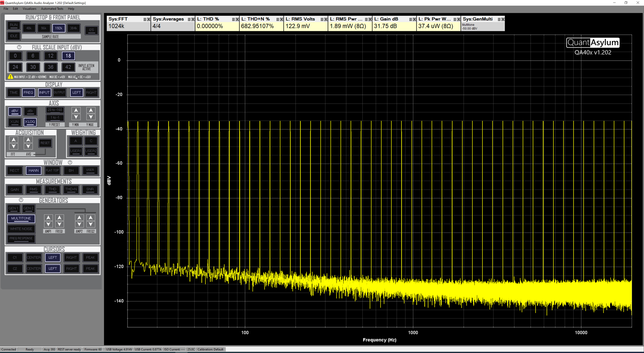Toggle the SNR measurement
Viewport: 644px width, 353px height.
click(x=90, y=190)
